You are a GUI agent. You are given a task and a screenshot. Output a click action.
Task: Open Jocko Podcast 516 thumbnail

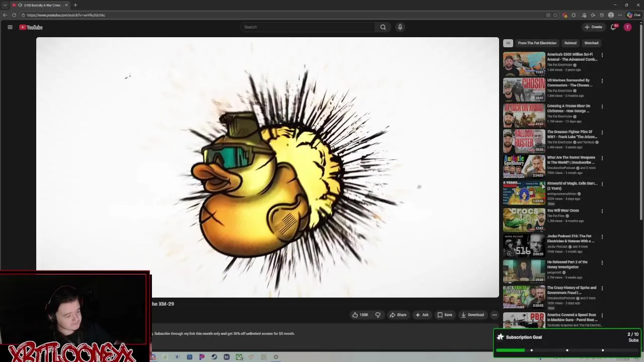(x=524, y=245)
